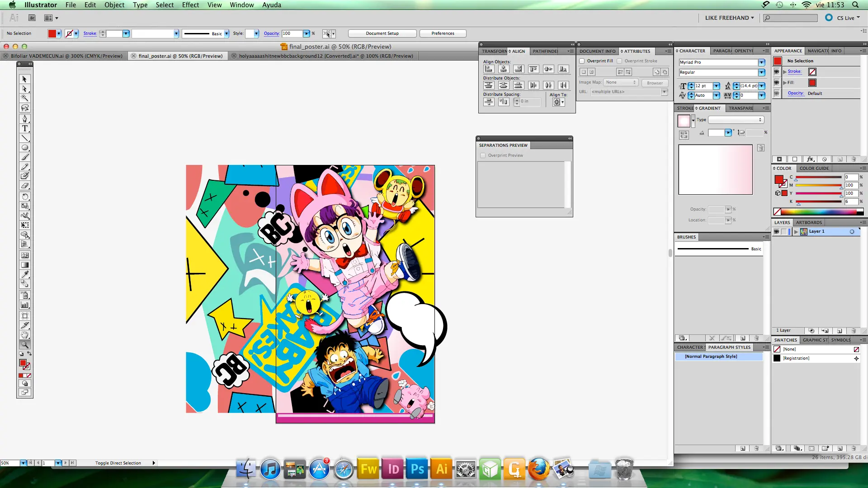
Task: Open the LIKE FREEHAND workspace switcher
Action: (x=729, y=18)
